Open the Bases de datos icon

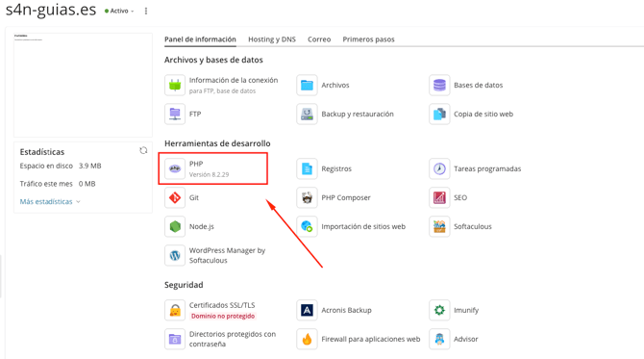439,85
